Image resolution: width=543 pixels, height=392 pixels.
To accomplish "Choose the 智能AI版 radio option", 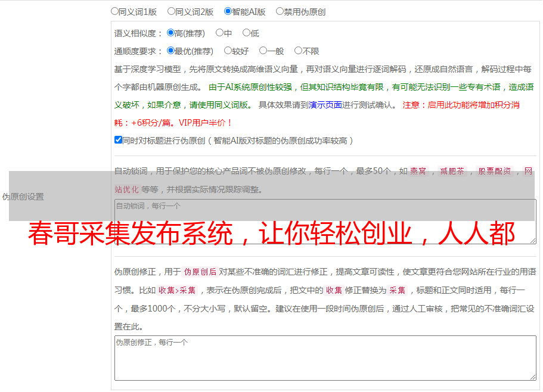I will 228,11.
